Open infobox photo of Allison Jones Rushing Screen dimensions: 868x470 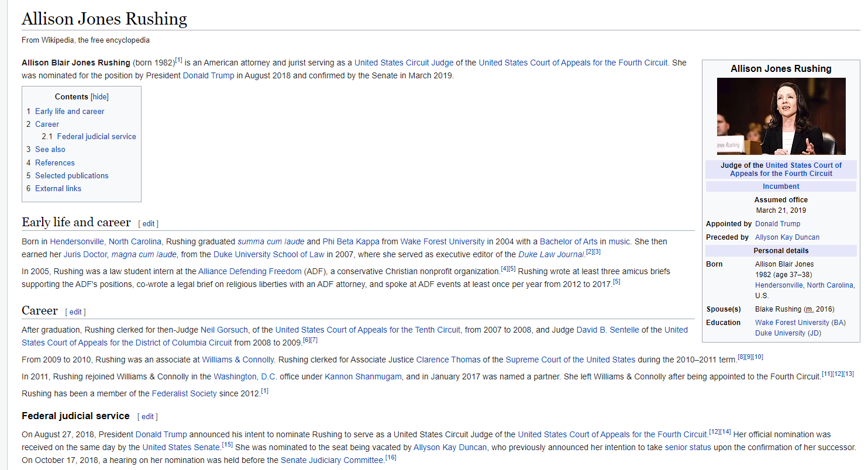[781, 116]
